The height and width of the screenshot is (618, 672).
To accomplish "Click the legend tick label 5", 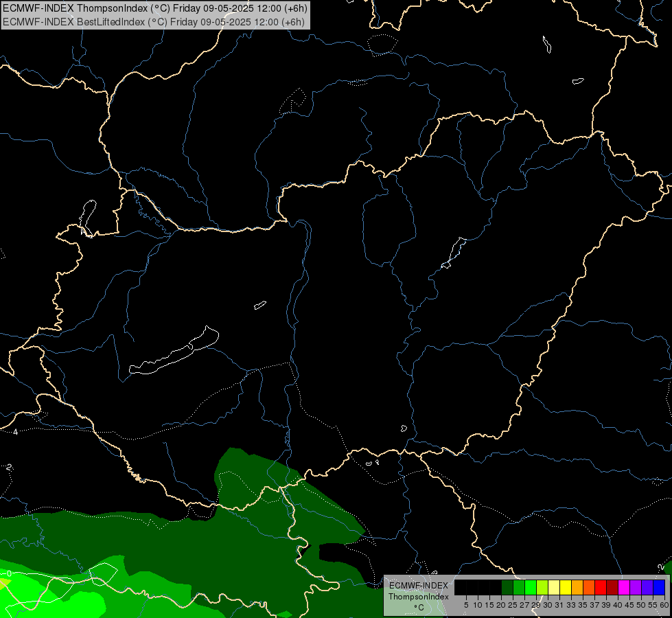I will (466, 605).
